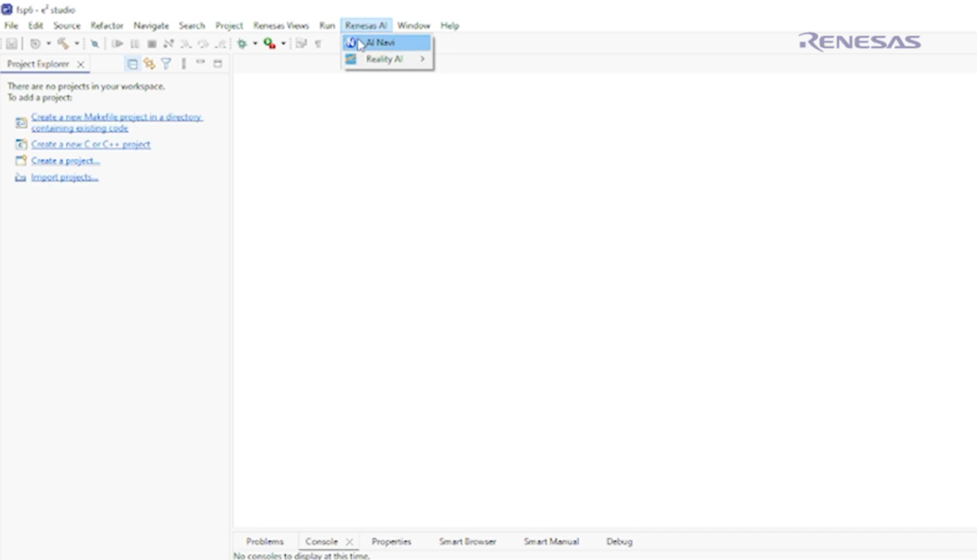Switch to the Smart Manual tab
977x560 pixels.
point(551,542)
